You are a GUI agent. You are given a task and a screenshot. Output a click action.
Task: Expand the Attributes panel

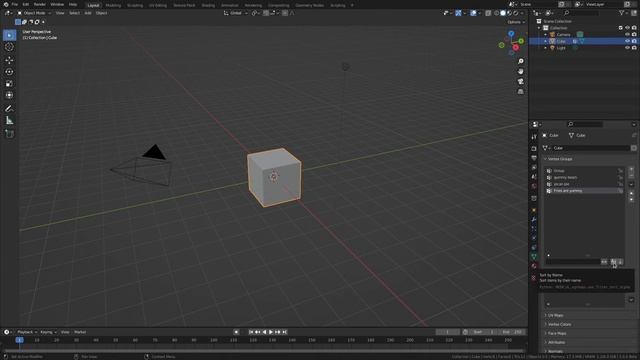point(556,342)
